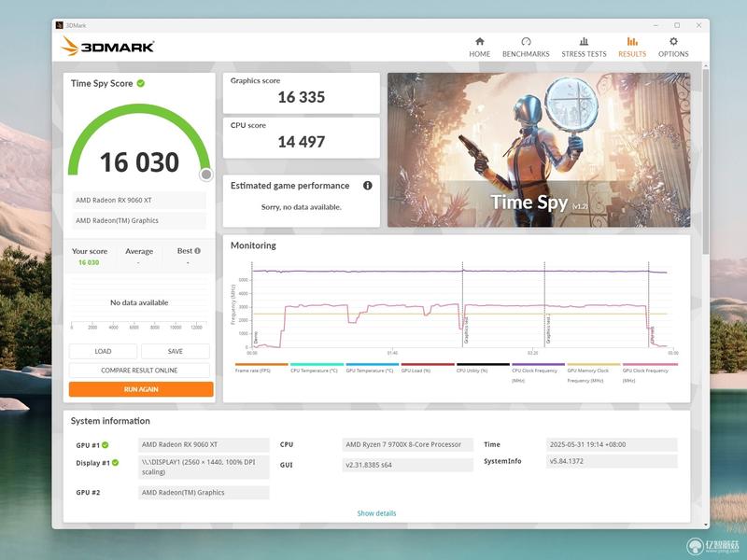The height and width of the screenshot is (560, 747).
Task: Click the results page vertical scrollbar
Action: click(x=706, y=161)
